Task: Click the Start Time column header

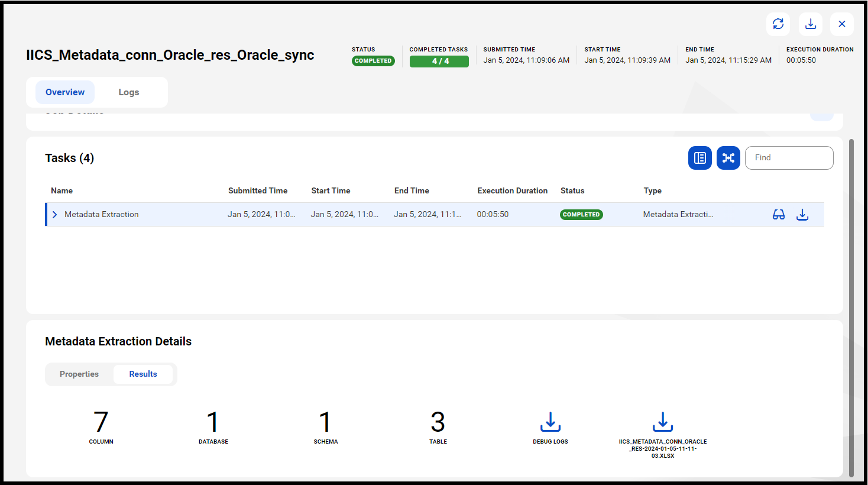Action: pos(331,190)
